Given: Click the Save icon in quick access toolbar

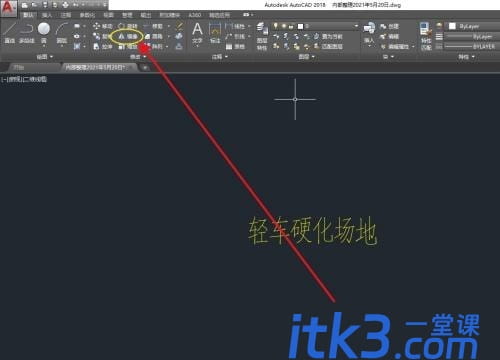Looking at the screenshot, I should [x=45, y=5].
